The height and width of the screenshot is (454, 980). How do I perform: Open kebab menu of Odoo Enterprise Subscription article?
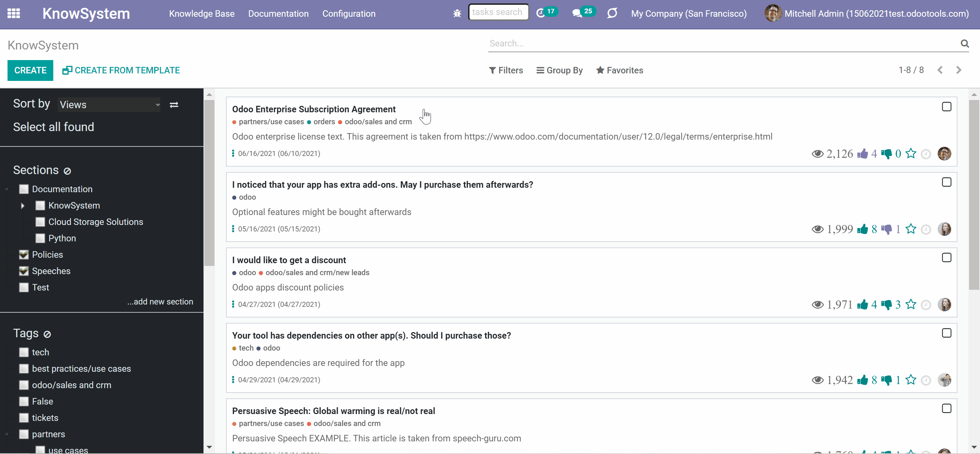coord(233,153)
